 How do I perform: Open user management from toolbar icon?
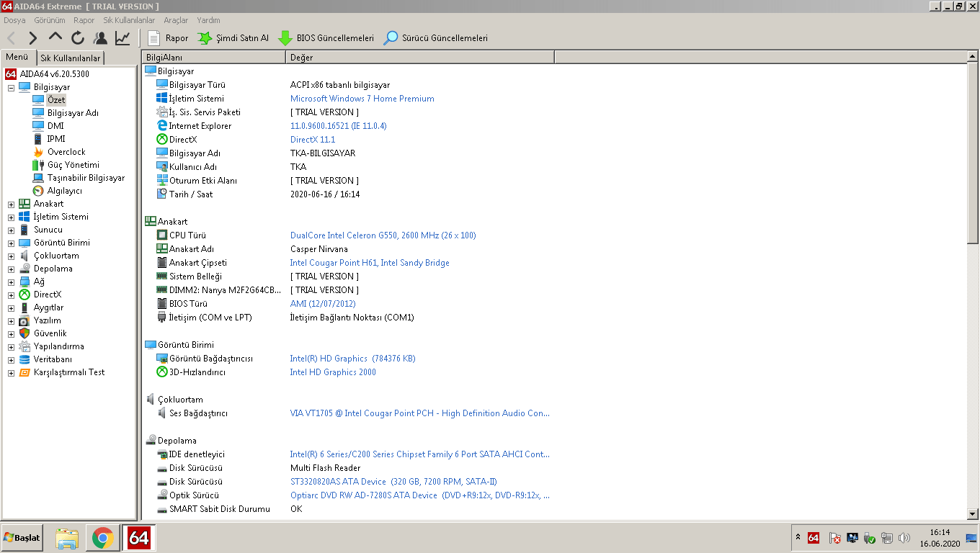click(x=100, y=38)
